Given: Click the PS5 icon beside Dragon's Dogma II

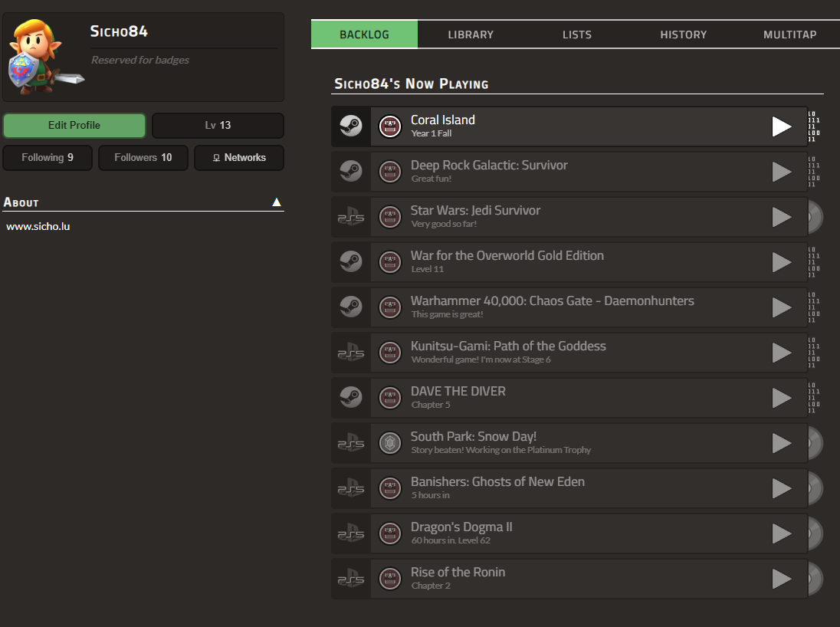Looking at the screenshot, I should pos(351,533).
